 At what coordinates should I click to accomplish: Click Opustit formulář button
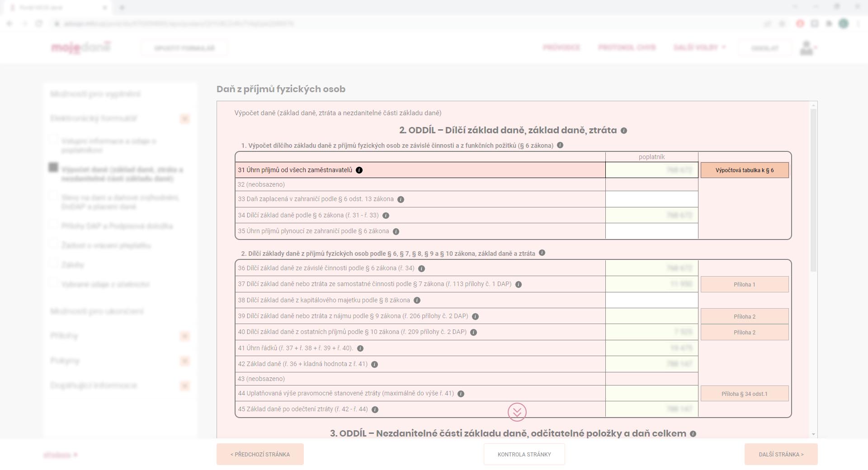(184, 48)
